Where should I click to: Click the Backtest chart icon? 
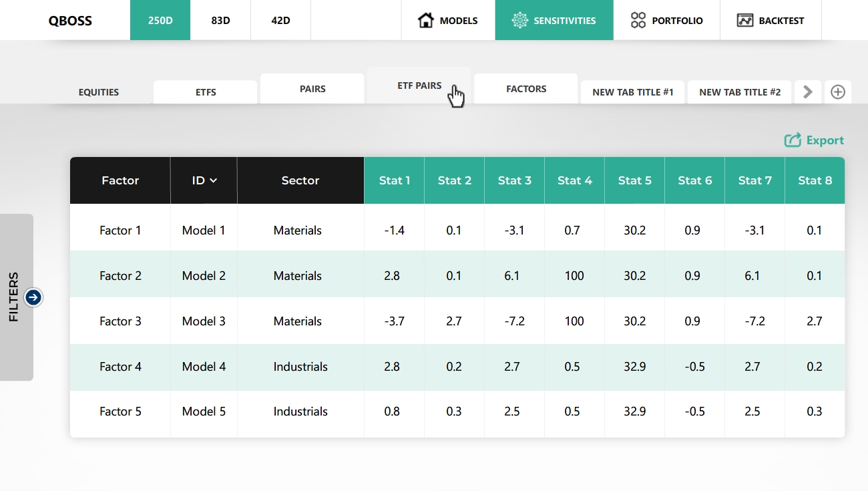745,20
